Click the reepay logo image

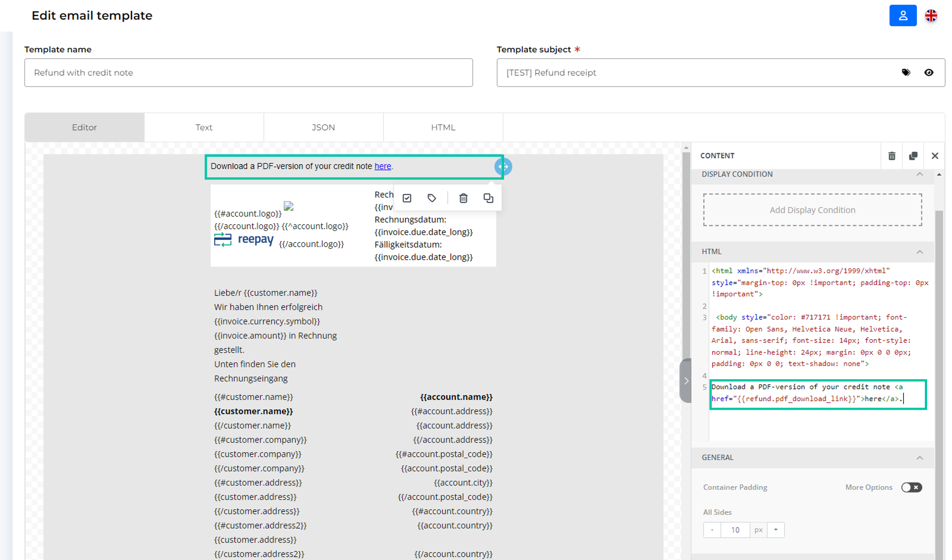point(244,240)
